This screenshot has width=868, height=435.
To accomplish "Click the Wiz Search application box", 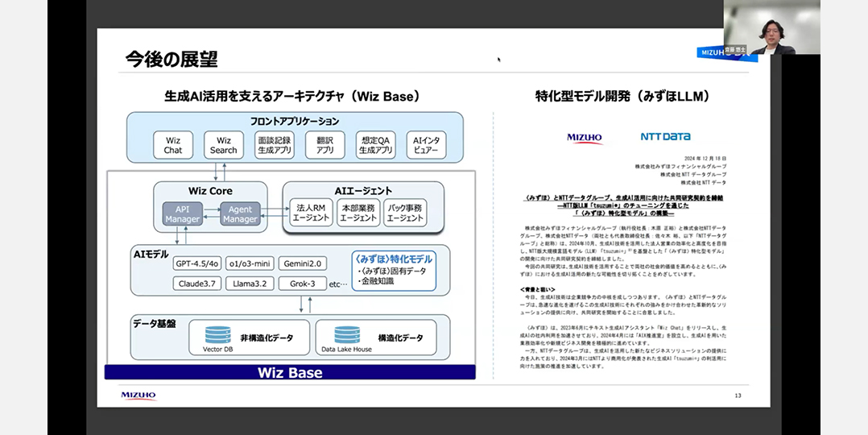I will coord(224,145).
